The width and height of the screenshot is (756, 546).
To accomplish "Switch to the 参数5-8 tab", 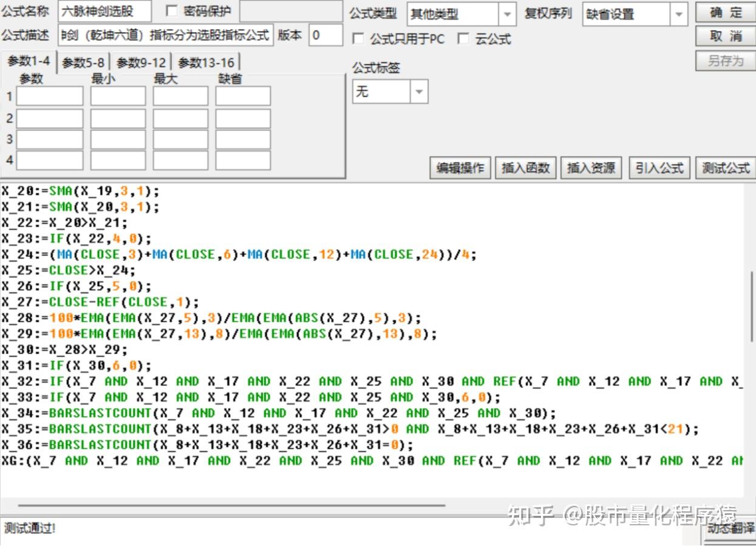I will (83, 63).
